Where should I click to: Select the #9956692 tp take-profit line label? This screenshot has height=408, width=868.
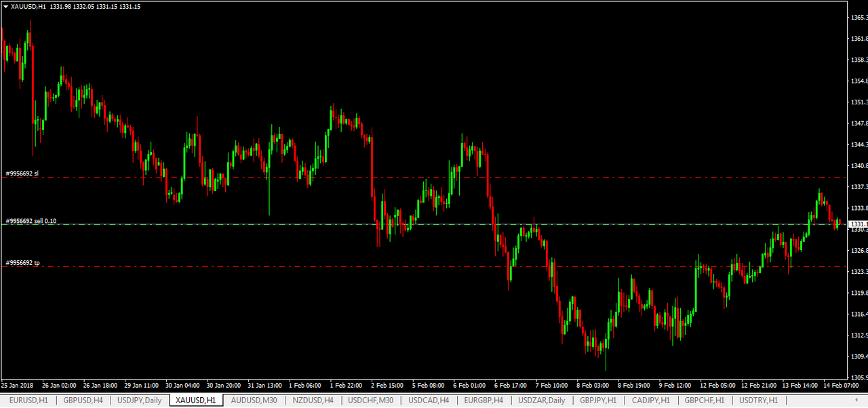(x=22, y=262)
